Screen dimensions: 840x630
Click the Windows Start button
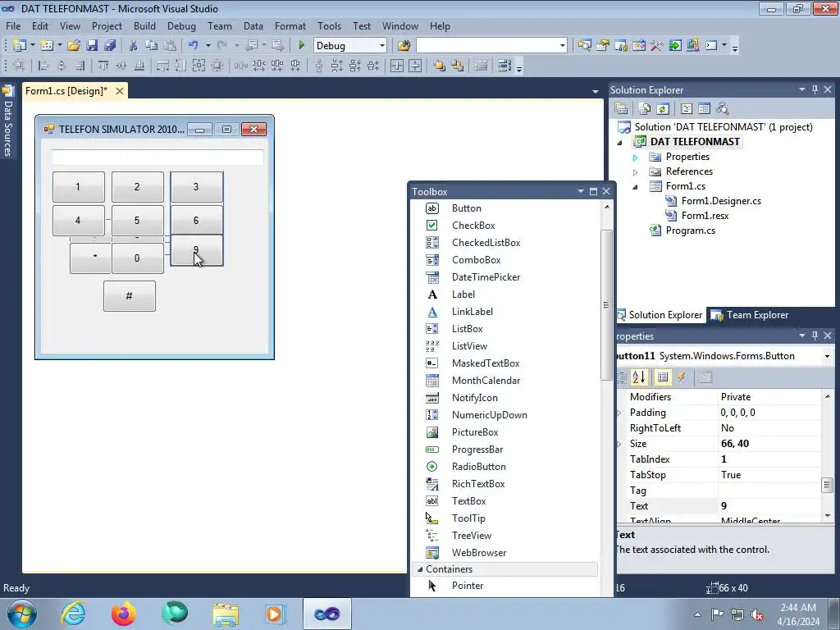coord(22,614)
